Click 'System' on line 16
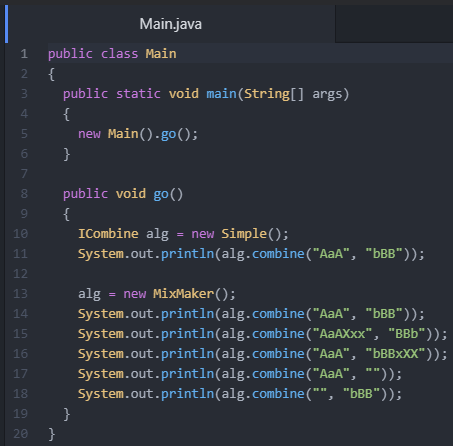The height and width of the screenshot is (446, 453). click(101, 354)
